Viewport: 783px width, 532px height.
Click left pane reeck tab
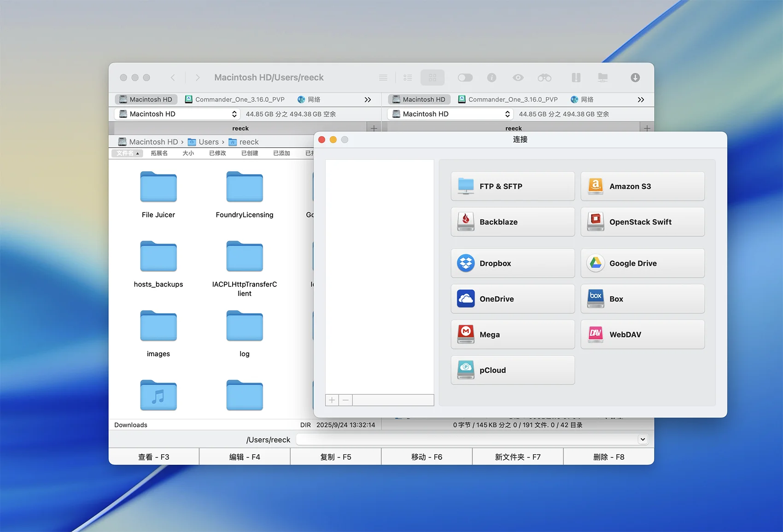(240, 128)
